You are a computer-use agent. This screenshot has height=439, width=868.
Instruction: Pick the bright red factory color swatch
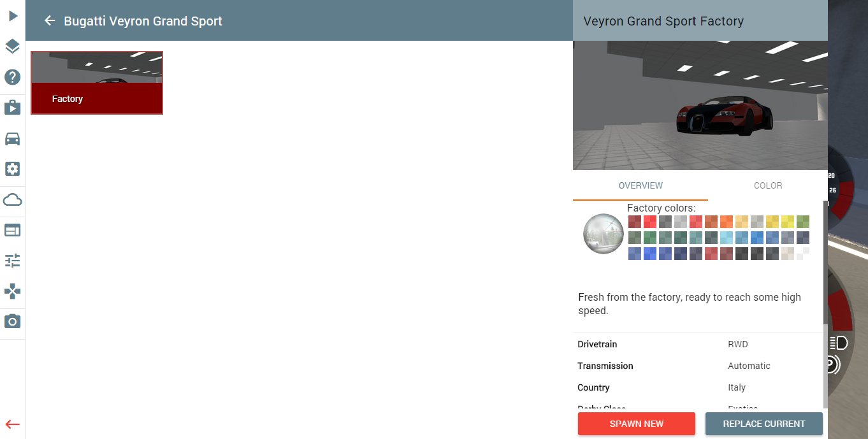point(650,222)
